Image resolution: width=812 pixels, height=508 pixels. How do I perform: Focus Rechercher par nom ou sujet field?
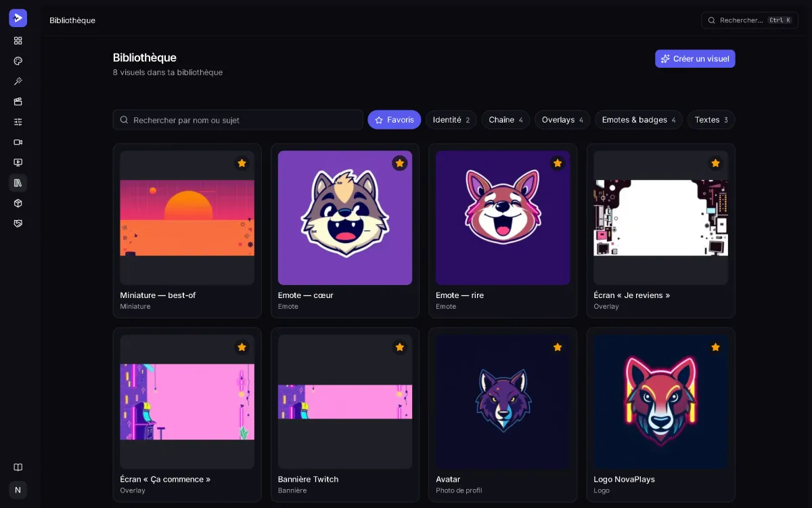[238, 120]
